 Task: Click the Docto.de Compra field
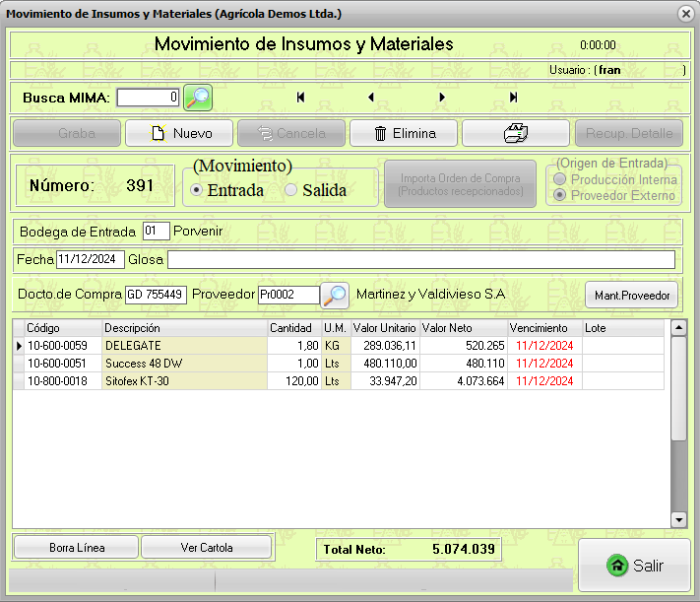click(x=156, y=295)
